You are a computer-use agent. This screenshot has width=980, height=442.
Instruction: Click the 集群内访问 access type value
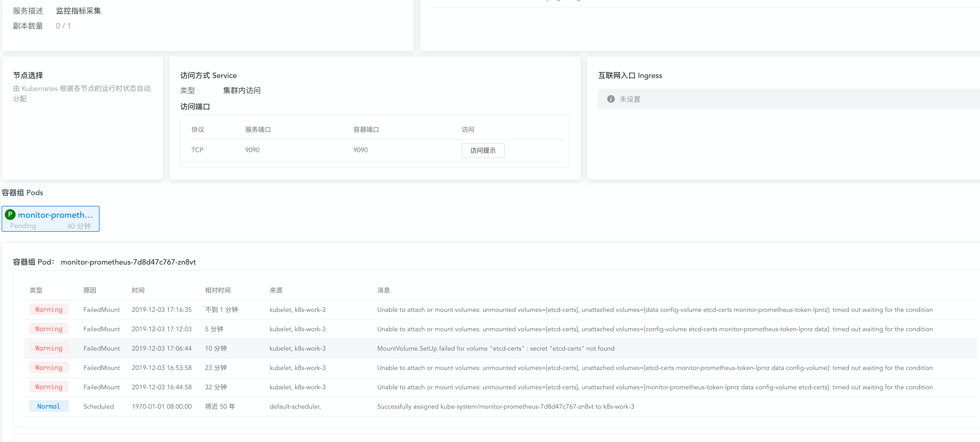[242, 90]
